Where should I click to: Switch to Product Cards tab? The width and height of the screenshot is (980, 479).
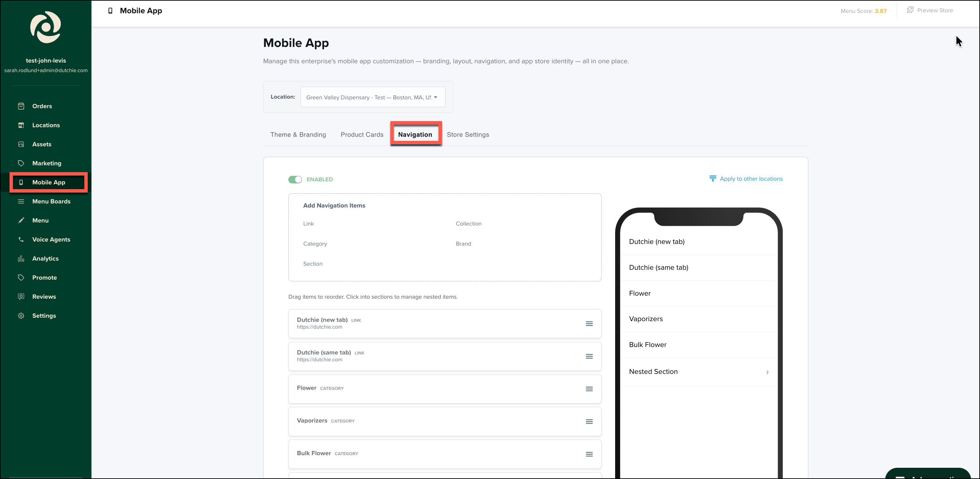click(362, 134)
